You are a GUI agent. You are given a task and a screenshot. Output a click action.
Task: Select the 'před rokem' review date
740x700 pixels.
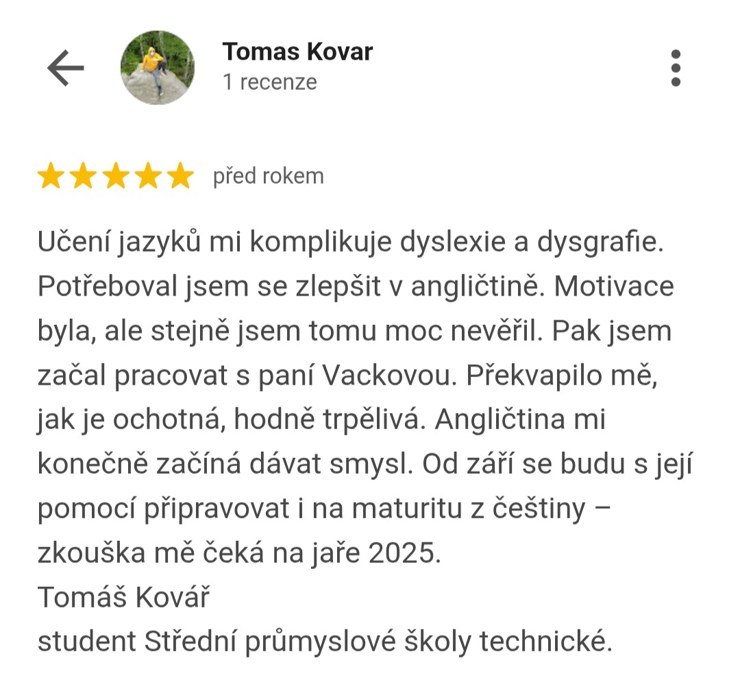(269, 176)
